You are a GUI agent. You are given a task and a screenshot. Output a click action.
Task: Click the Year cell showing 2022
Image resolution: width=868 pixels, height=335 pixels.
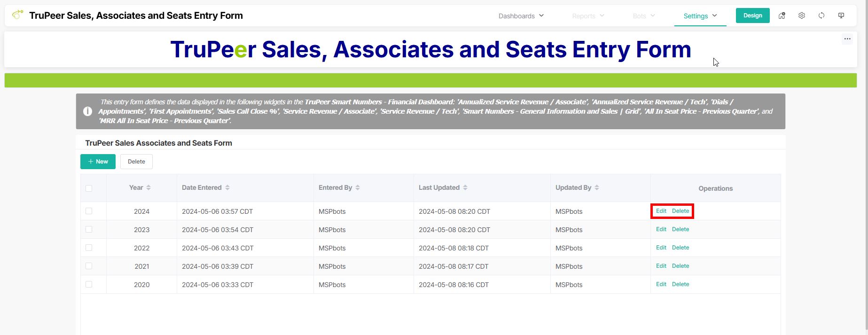point(141,248)
